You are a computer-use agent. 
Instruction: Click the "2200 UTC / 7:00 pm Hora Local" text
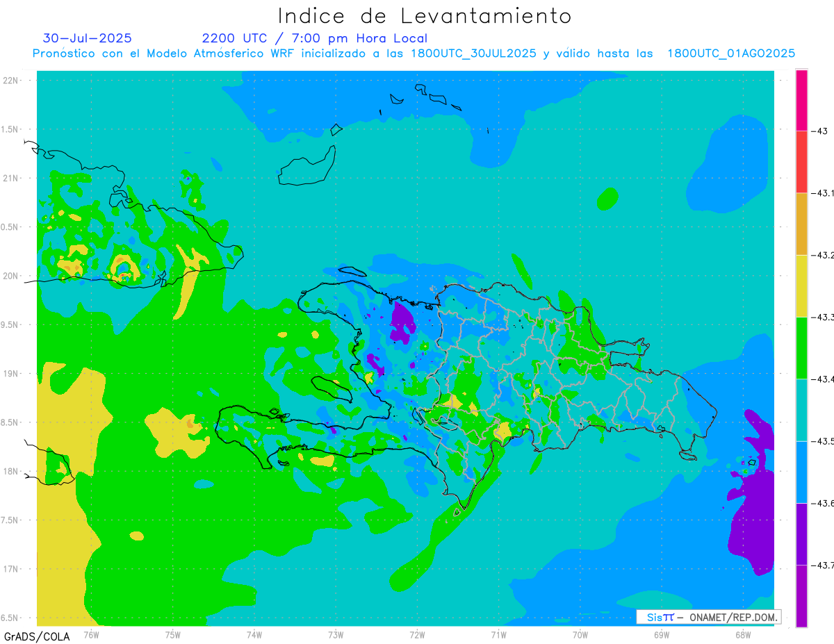click(315, 38)
